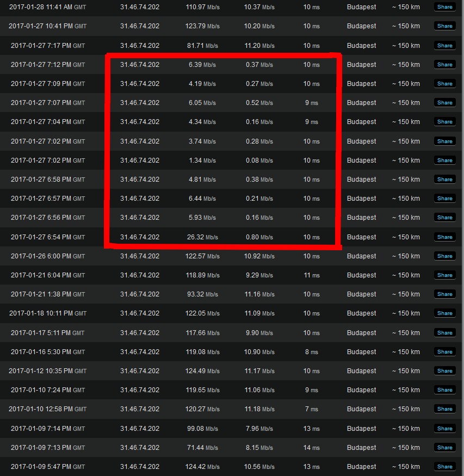Screen dimensions: 464x476
Task: Click Budapest in the 2017-01-26 6:00 PM row
Action: coord(361,256)
